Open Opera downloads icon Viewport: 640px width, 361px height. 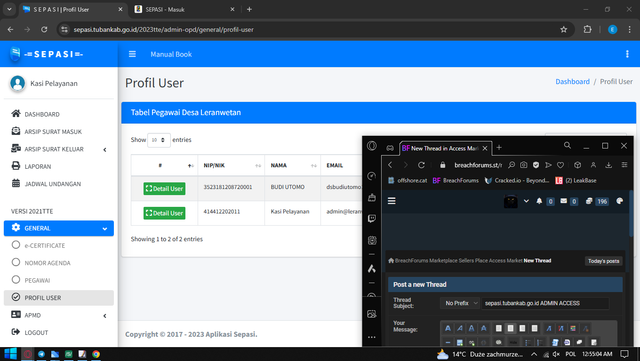608,165
